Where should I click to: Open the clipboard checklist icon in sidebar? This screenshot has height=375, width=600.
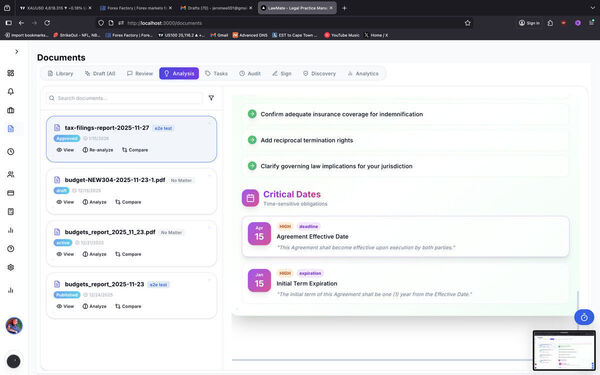pos(11,212)
